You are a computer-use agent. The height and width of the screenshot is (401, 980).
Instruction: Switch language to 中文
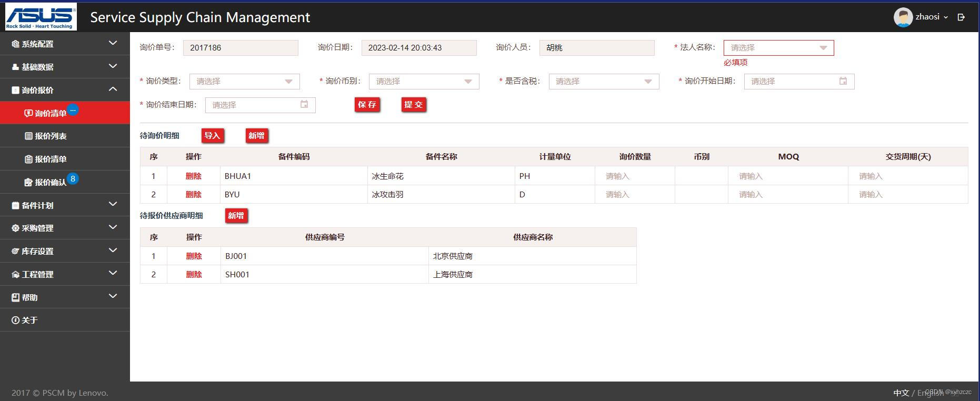[901, 393]
